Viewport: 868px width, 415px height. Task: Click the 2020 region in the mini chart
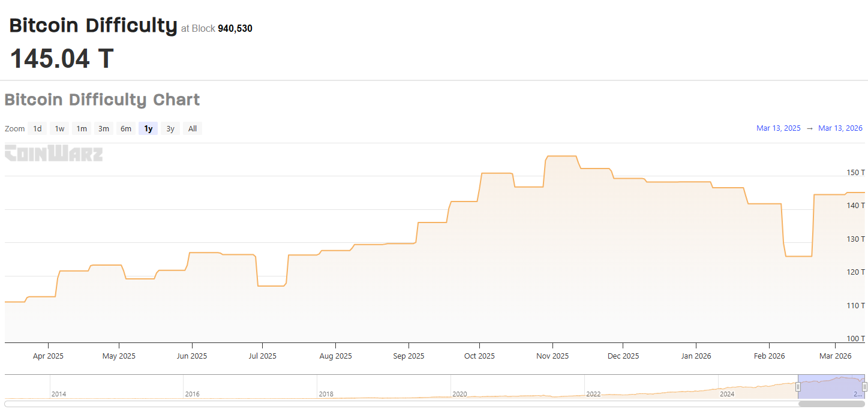(x=460, y=394)
